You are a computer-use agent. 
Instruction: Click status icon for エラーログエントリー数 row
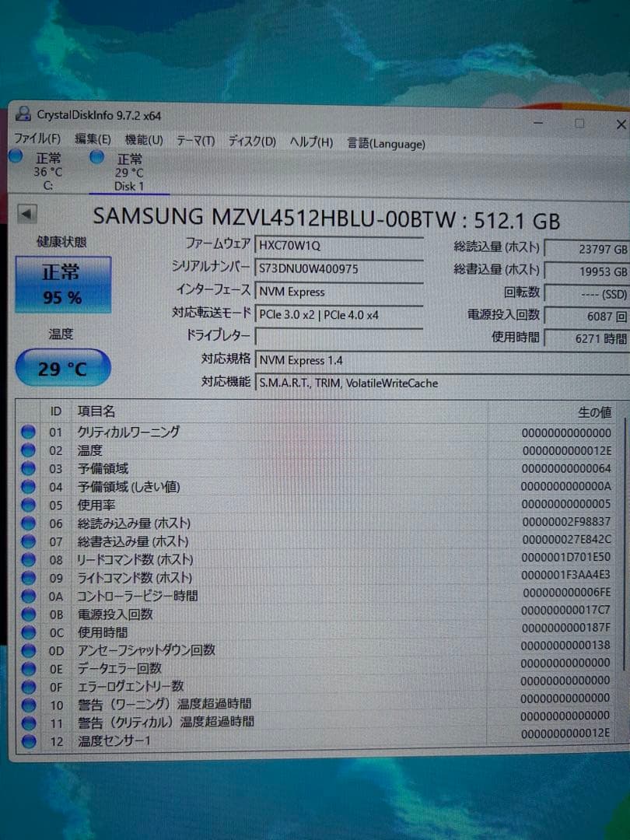29,687
